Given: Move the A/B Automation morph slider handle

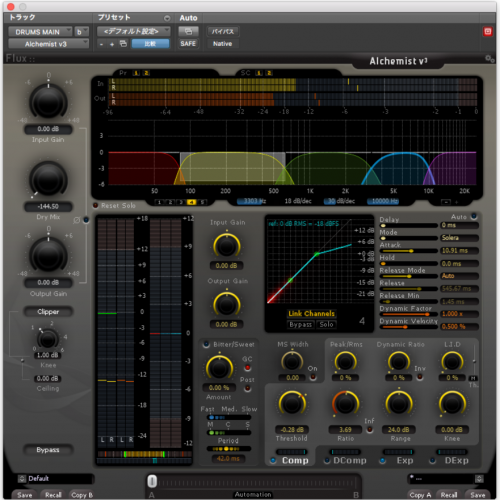Looking at the screenshot, I should [152, 481].
